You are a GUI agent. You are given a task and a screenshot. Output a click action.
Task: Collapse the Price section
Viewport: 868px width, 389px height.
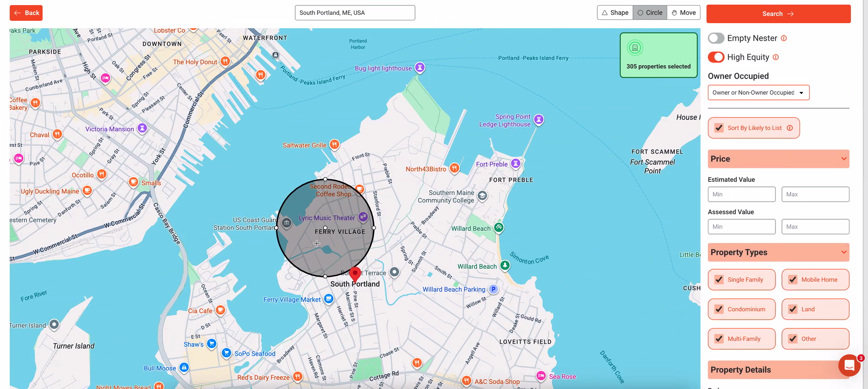pyautogui.click(x=779, y=159)
